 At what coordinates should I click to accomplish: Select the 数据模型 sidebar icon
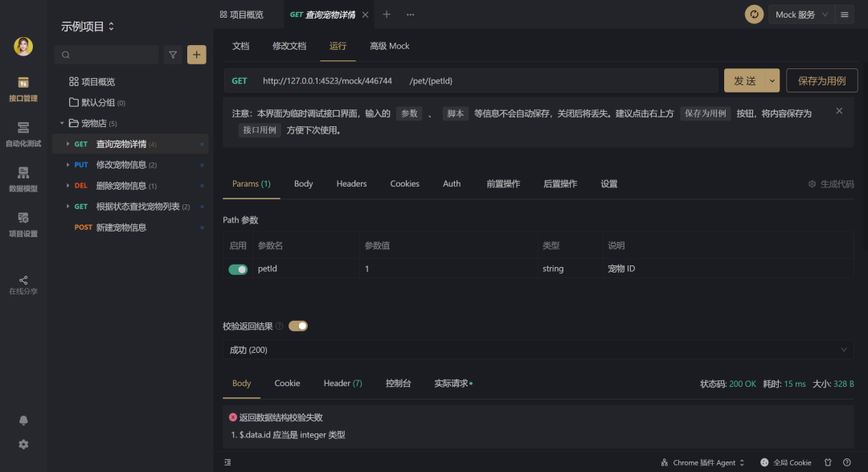click(23, 177)
